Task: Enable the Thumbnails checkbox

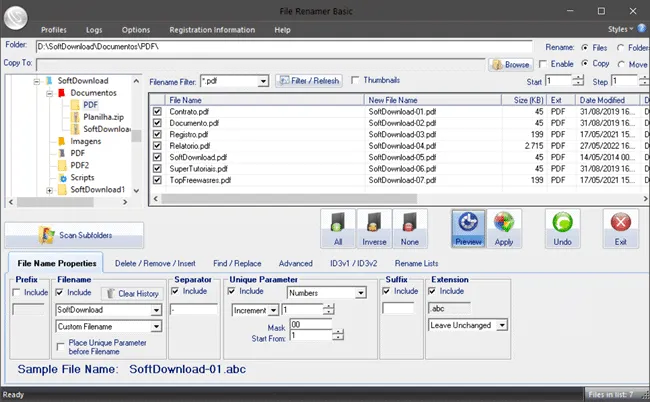Action: (355, 80)
